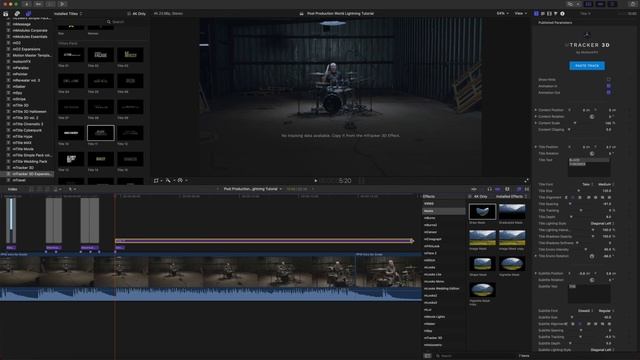Viewport: 640px width, 360px height.
Task: Click the viewer Play button
Action: [x=316, y=180]
